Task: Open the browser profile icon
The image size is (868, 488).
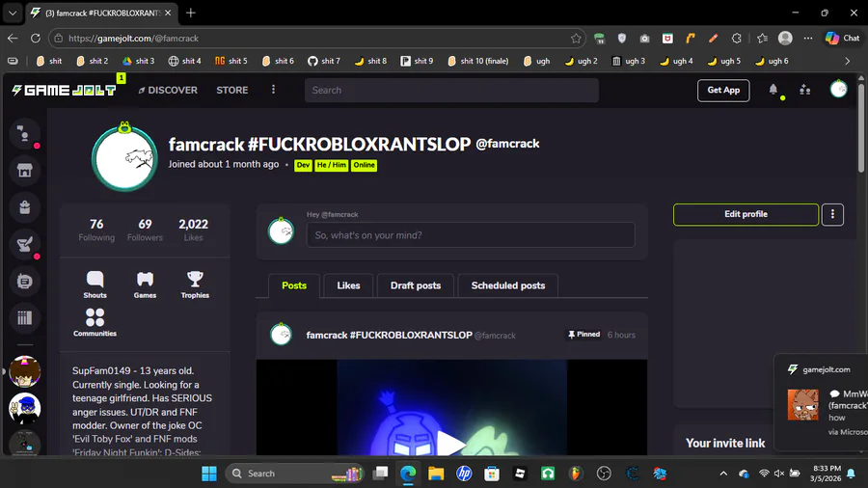Action: [x=785, y=39]
